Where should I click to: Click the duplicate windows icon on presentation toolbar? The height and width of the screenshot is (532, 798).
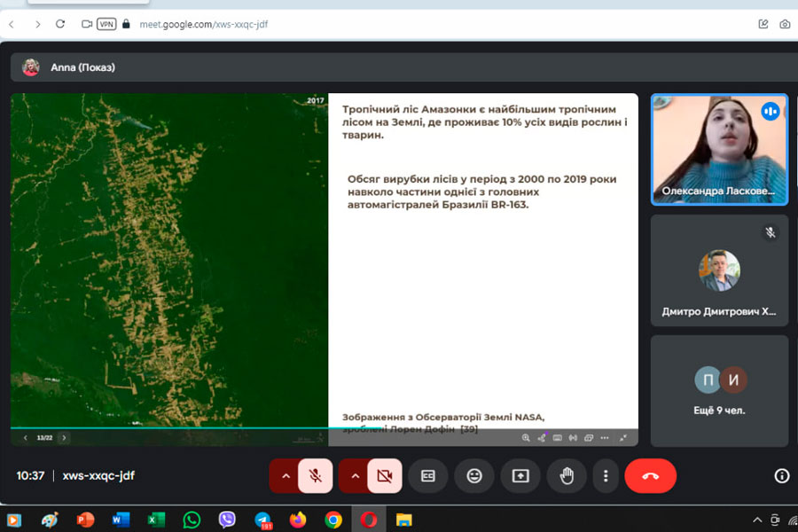589,438
